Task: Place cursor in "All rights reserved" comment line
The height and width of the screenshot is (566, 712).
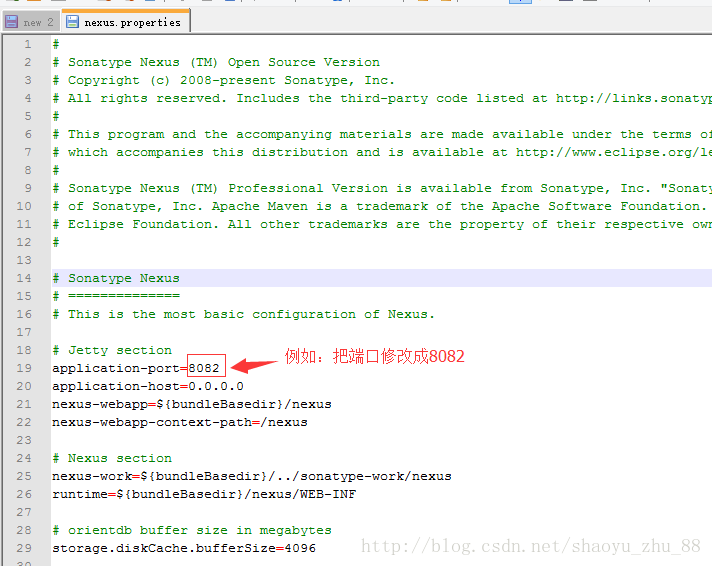Action: pyautogui.click(x=382, y=99)
